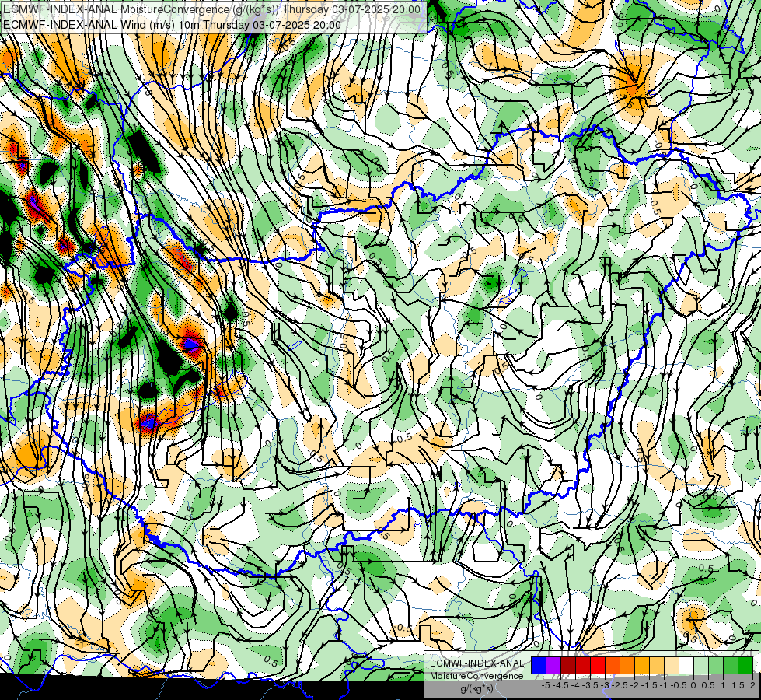
Task: Click the -4.5 tick label on legend scale
Action: point(560,685)
